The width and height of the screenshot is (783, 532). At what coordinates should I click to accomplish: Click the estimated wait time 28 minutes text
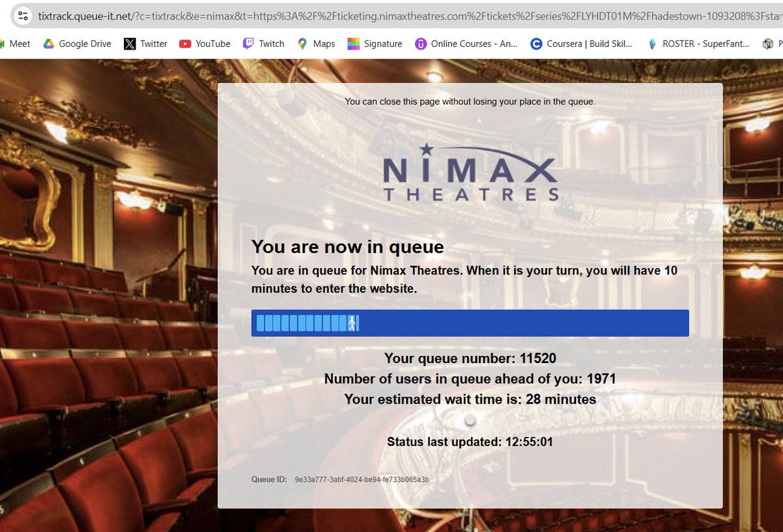470,399
